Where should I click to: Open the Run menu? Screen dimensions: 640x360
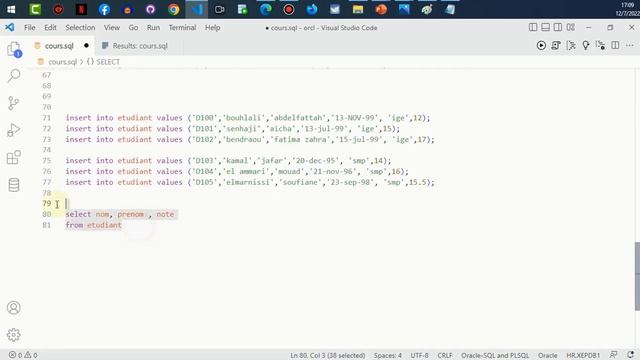point(153,27)
